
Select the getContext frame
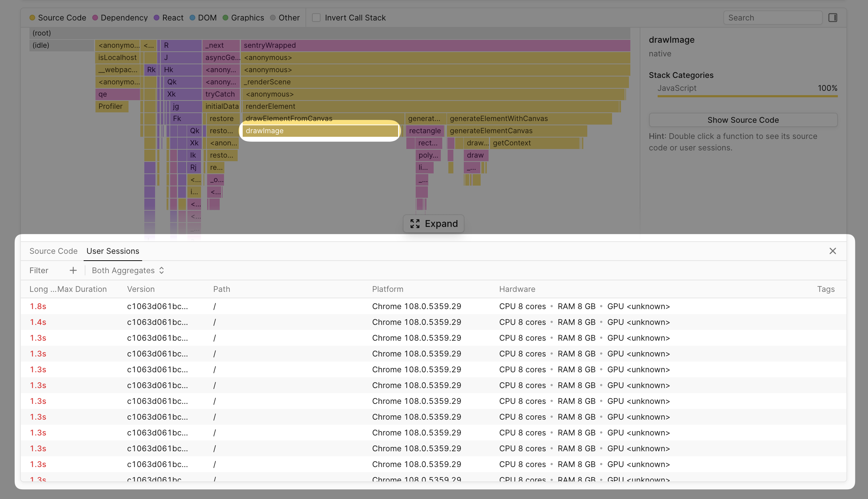(x=535, y=143)
